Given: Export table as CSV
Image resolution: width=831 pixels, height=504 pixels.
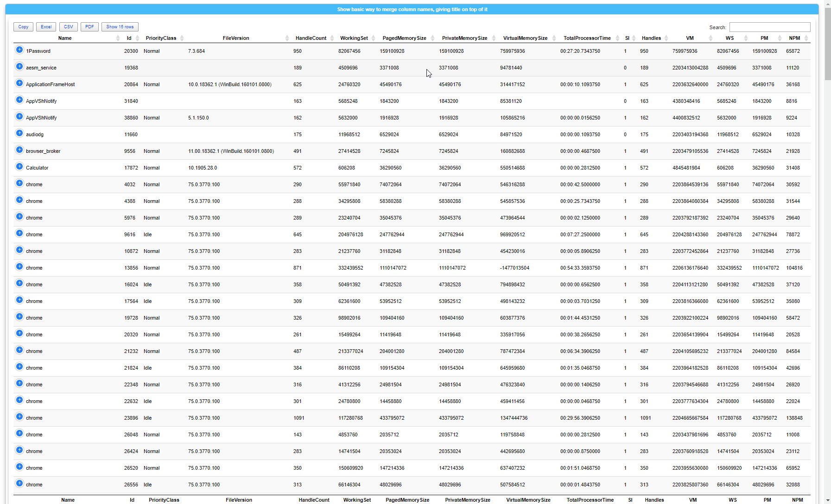Looking at the screenshot, I should (x=69, y=27).
